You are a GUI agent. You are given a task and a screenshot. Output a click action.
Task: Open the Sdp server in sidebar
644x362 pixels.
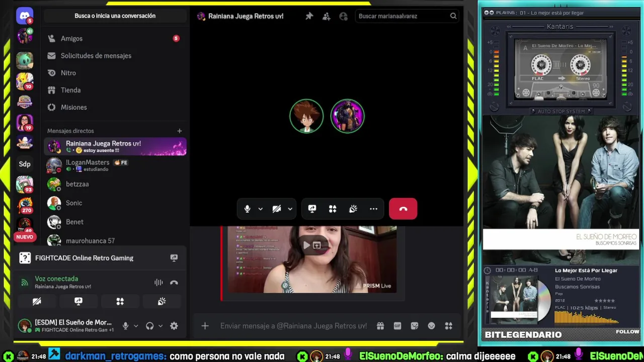tap(24, 164)
